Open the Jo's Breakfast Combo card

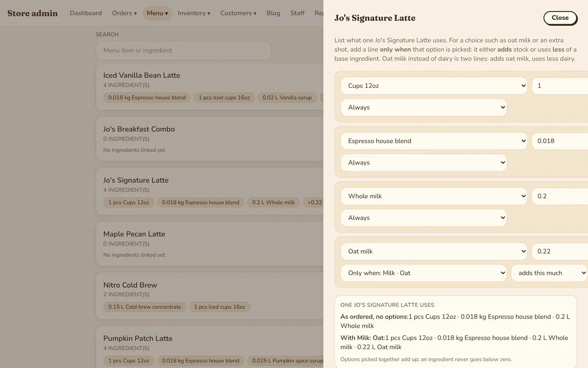pos(209,138)
